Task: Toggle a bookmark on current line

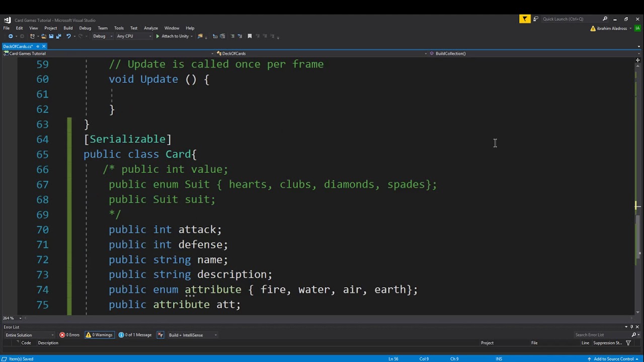Action: pos(250,36)
